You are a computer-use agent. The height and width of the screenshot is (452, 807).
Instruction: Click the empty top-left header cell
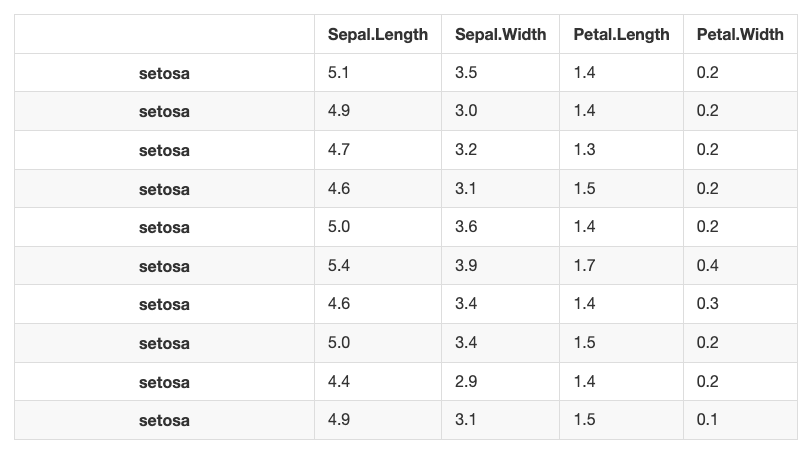(x=164, y=34)
